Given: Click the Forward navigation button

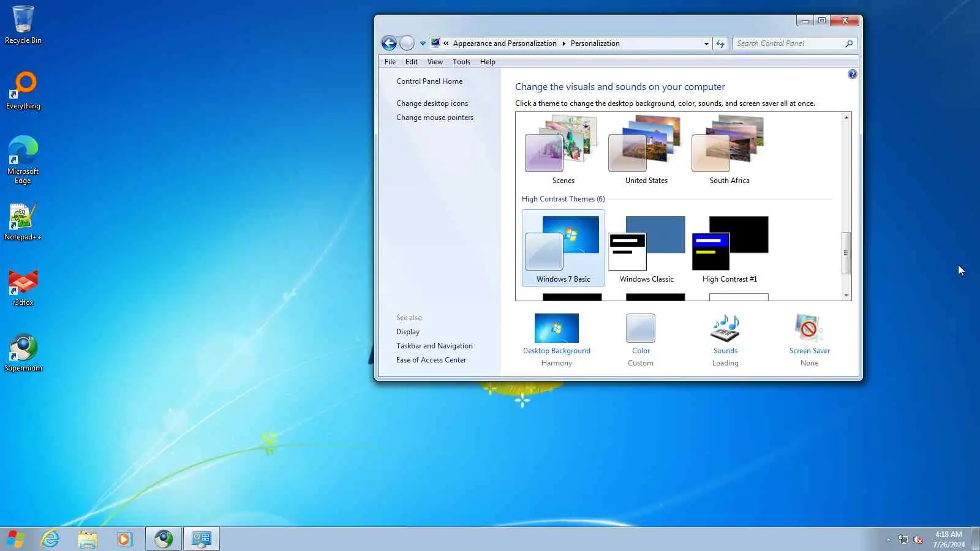Looking at the screenshot, I should (407, 43).
